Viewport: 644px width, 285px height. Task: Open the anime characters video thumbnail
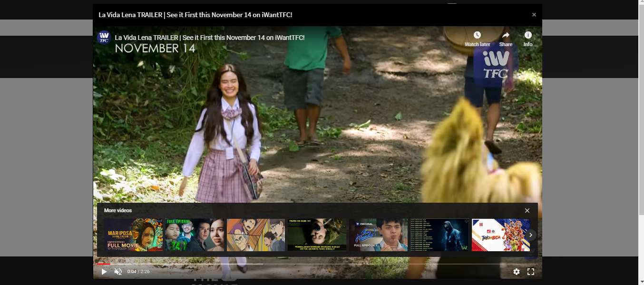point(256,235)
